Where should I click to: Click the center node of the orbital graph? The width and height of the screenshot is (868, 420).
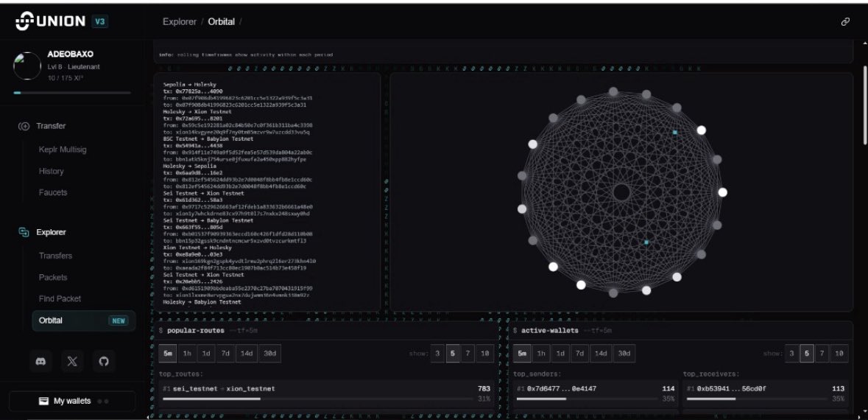coord(621,193)
